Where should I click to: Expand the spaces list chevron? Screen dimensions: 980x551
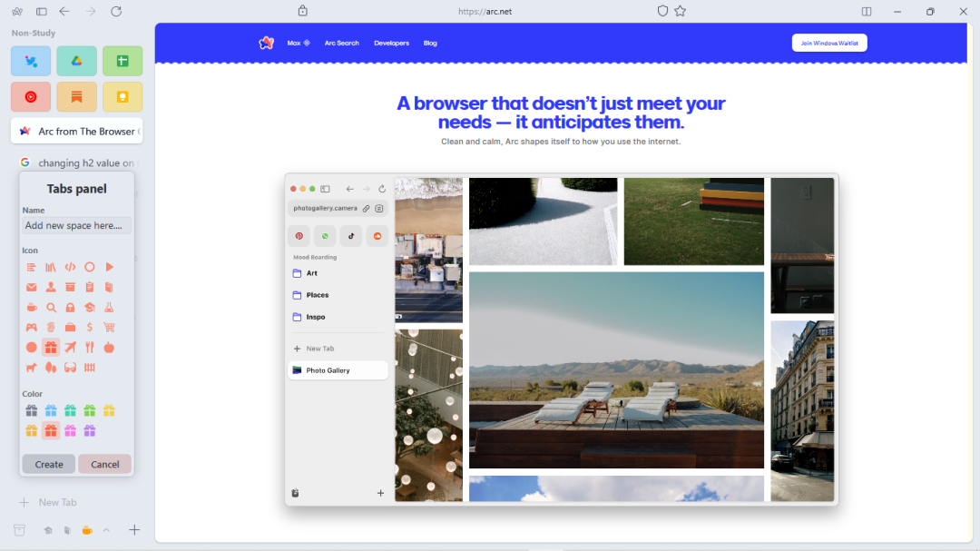click(106, 530)
